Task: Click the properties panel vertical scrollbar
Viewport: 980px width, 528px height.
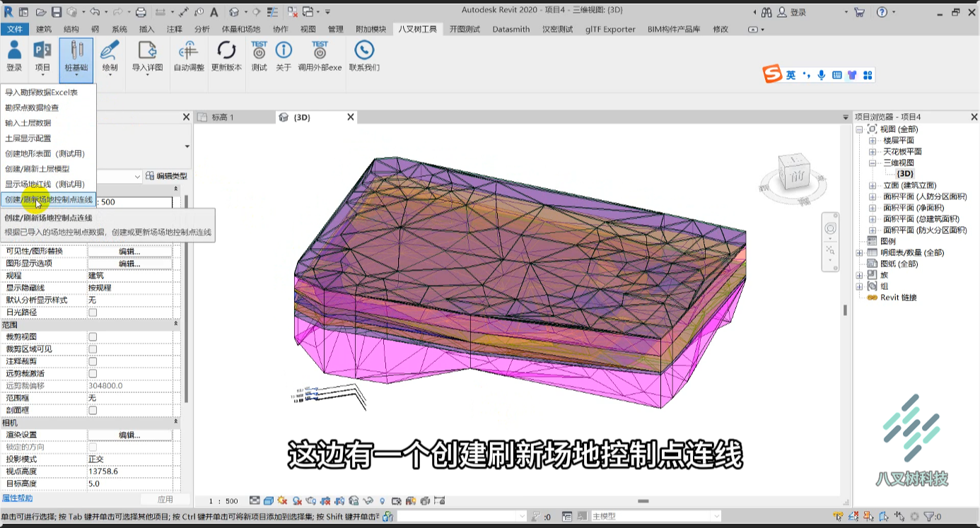Action: coord(187,298)
